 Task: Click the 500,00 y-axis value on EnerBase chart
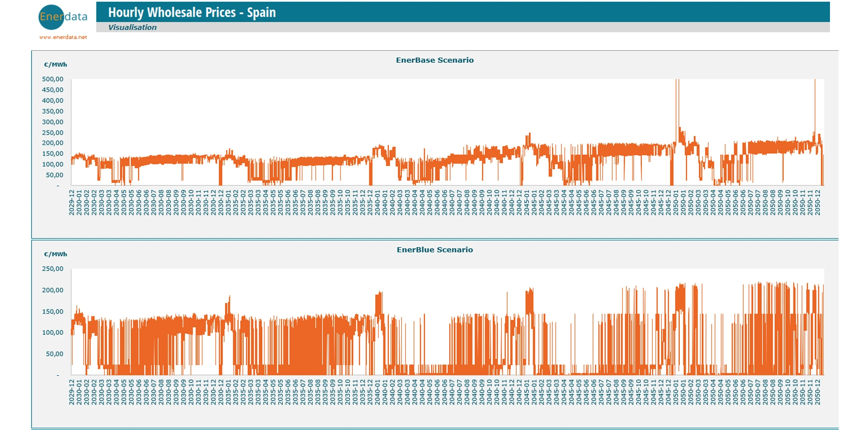point(52,79)
